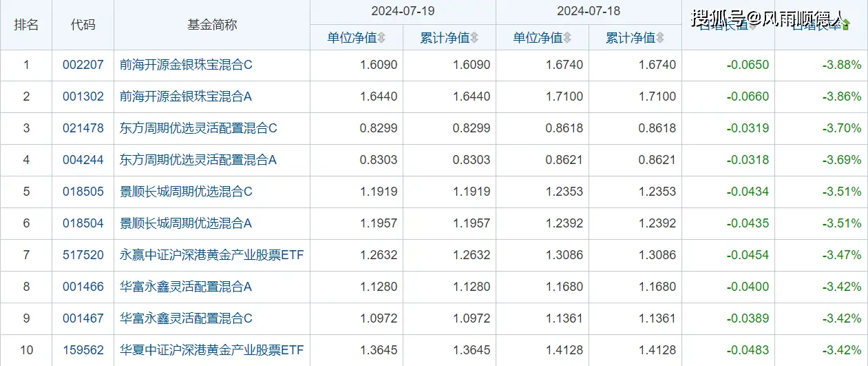Open fund code 001467

(83, 318)
